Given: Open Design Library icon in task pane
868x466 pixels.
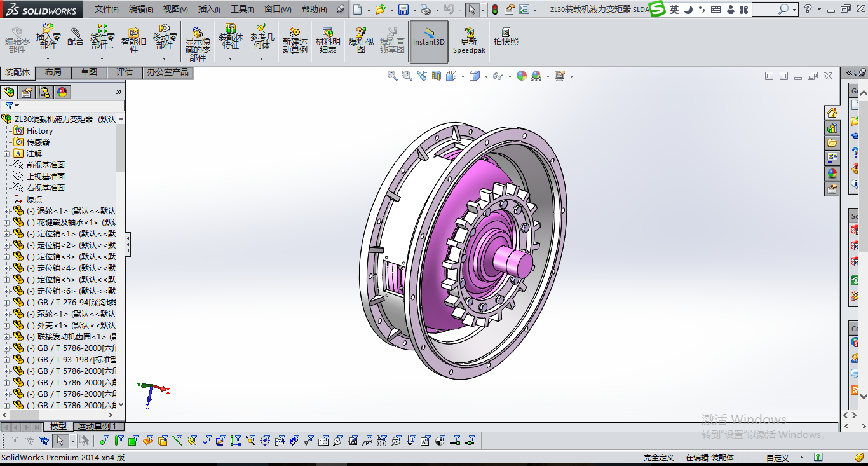Looking at the screenshot, I should pyautogui.click(x=832, y=128).
